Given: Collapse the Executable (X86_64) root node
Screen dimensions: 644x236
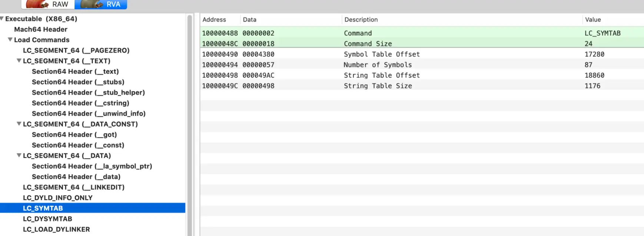Looking at the screenshot, I should [x=2, y=18].
